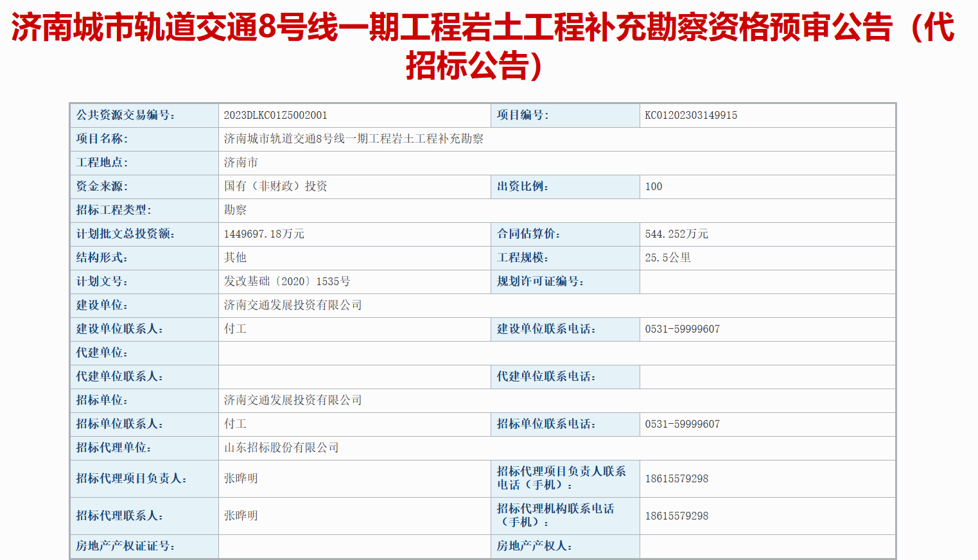Click the red page title heading
Screen dimensions: 978x560
483,46
